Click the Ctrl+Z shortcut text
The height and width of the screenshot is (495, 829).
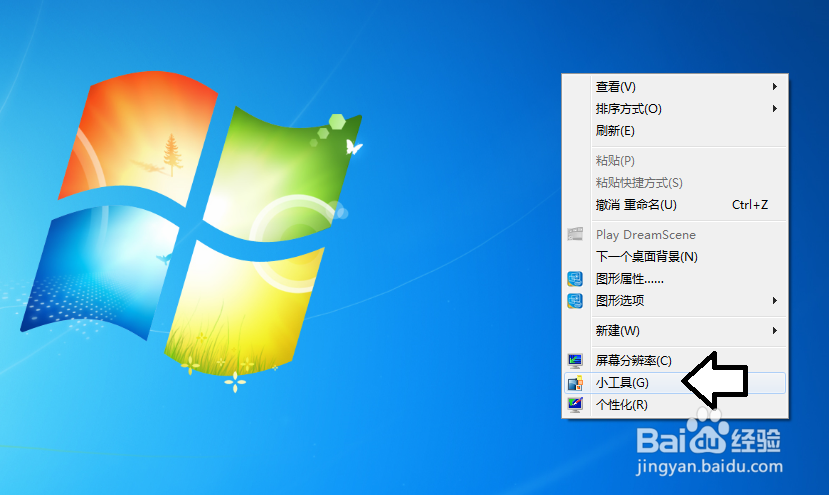(750, 205)
